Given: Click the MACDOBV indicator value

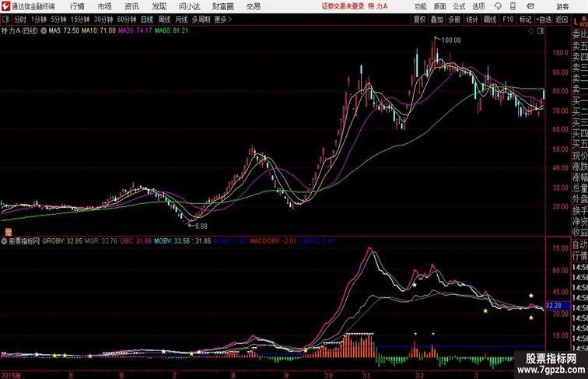Looking at the screenshot, I should (273, 241).
